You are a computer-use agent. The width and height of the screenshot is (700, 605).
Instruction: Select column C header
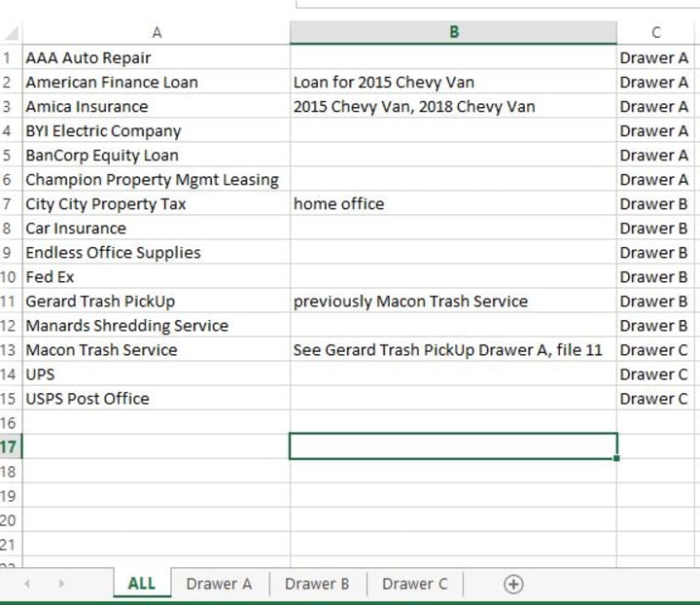pos(655,33)
